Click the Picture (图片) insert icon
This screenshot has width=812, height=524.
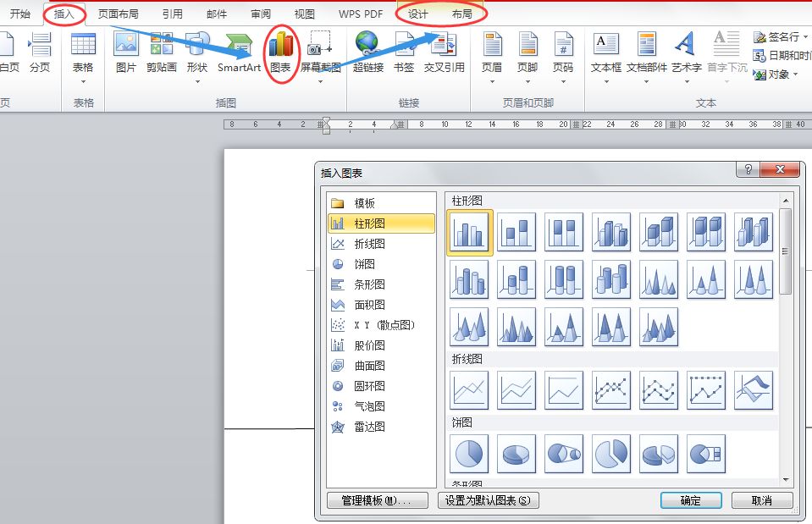coord(126,52)
